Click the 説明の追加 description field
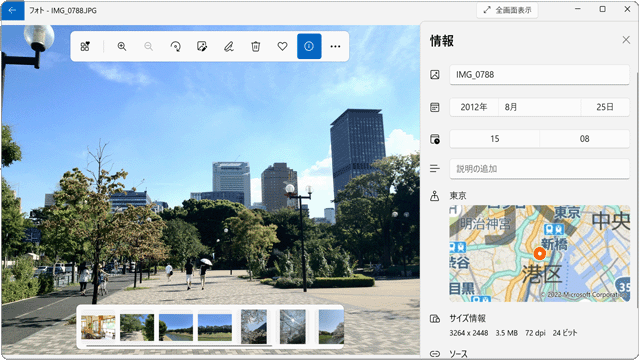 (x=539, y=169)
